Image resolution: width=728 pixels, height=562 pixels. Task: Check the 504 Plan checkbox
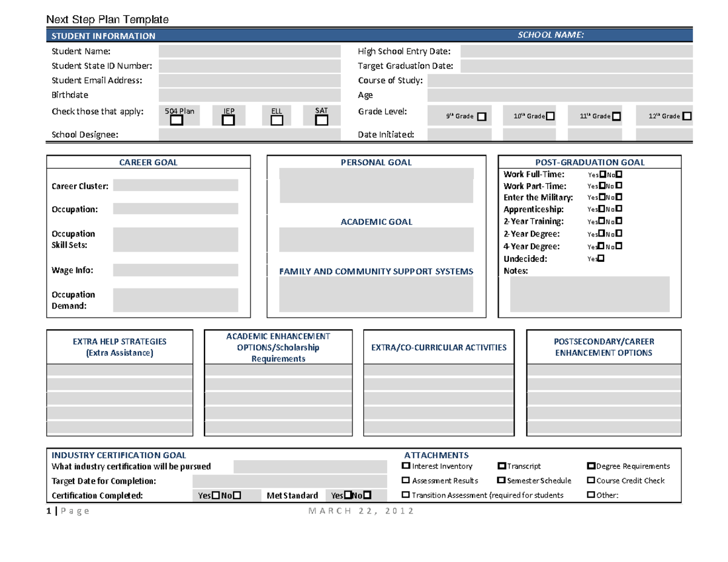tap(176, 121)
